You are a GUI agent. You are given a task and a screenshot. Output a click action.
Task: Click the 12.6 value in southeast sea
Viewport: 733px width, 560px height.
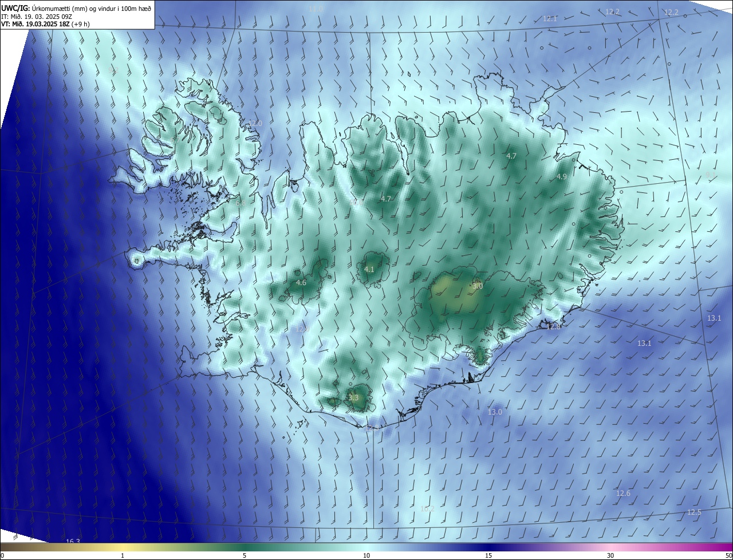point(623,494)
